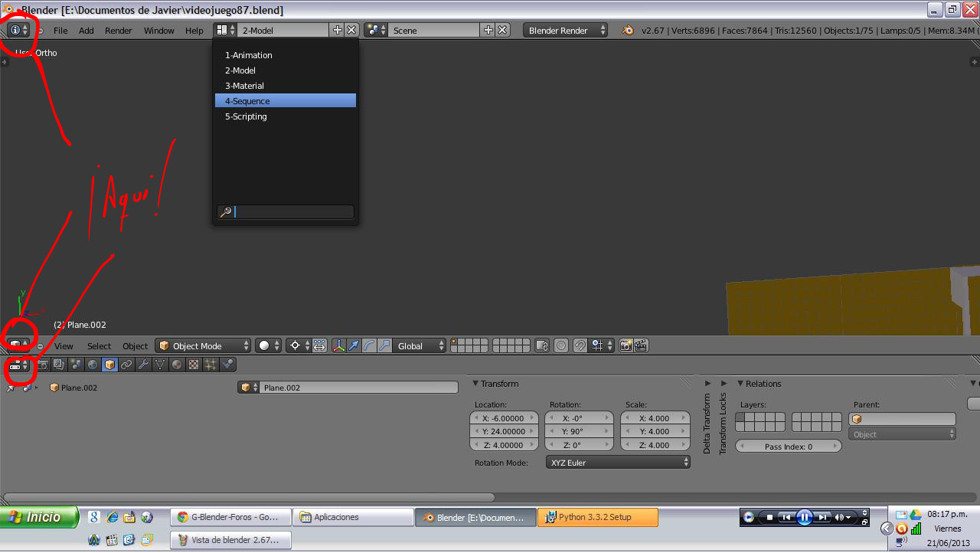980x553 pixels.
Task: Expand the Transform Locks panel
Action: [724, 384]
